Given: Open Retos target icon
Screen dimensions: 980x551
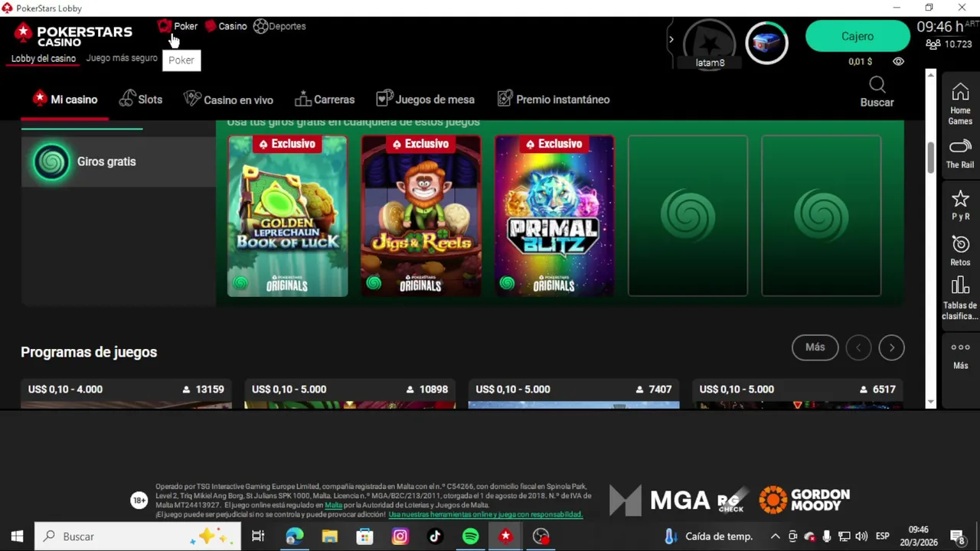Looking at the screenshot, I should pos(960,251).
